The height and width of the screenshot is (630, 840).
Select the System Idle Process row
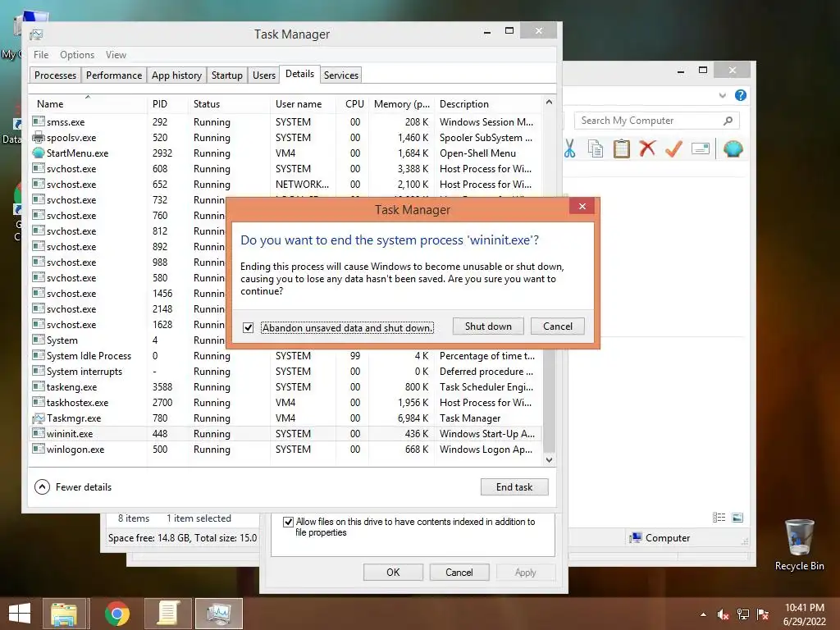click(x=286, y=356)
